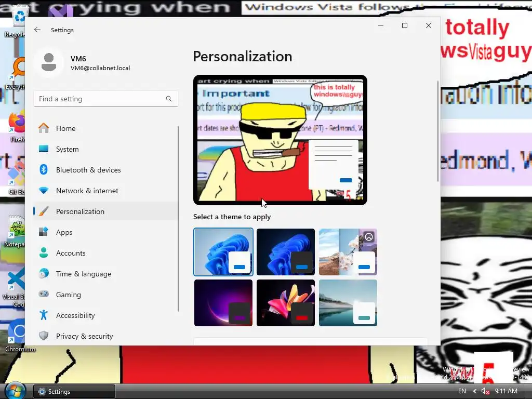Click the Time & language globe clock icon
Screen dimensions: 532x399
tap(44, 273)
